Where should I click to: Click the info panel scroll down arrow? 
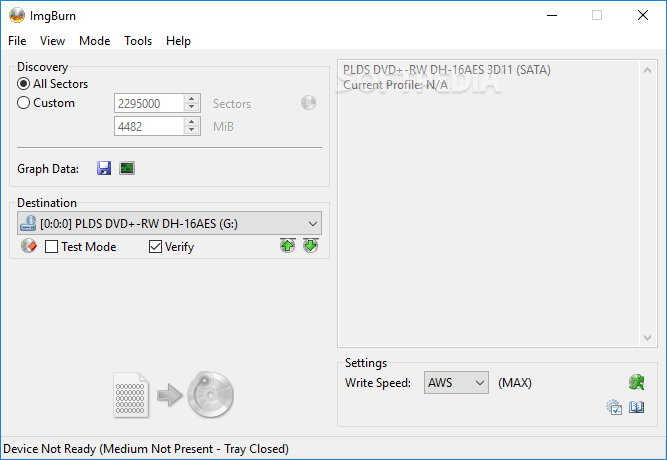(x=647, y=338)
